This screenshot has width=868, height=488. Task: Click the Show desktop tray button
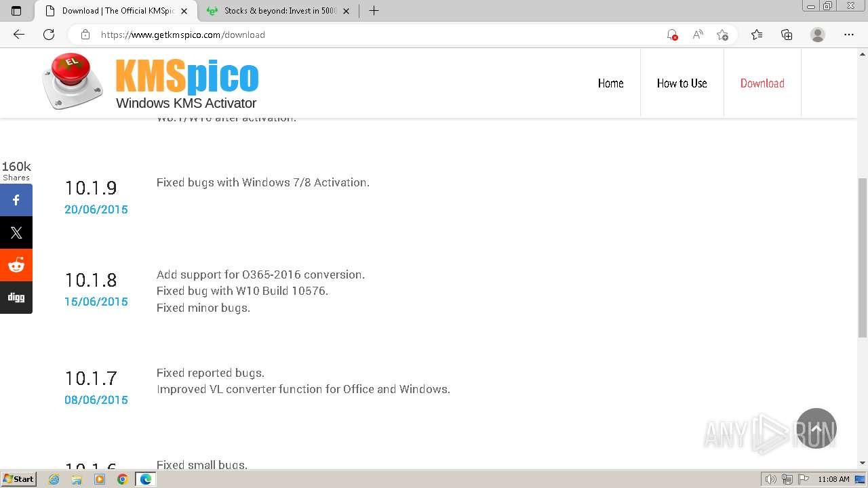[x=860, y=479]
